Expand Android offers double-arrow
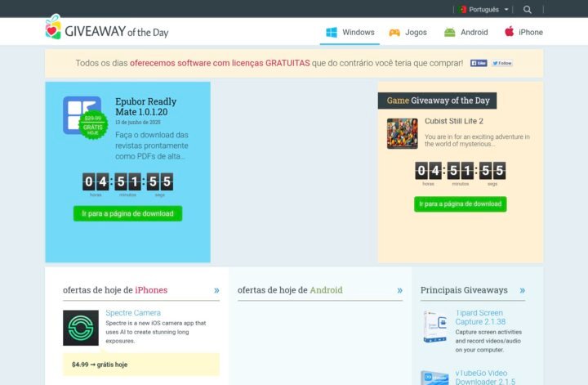Viewport: 588px width, 385px height. (399, 290)
